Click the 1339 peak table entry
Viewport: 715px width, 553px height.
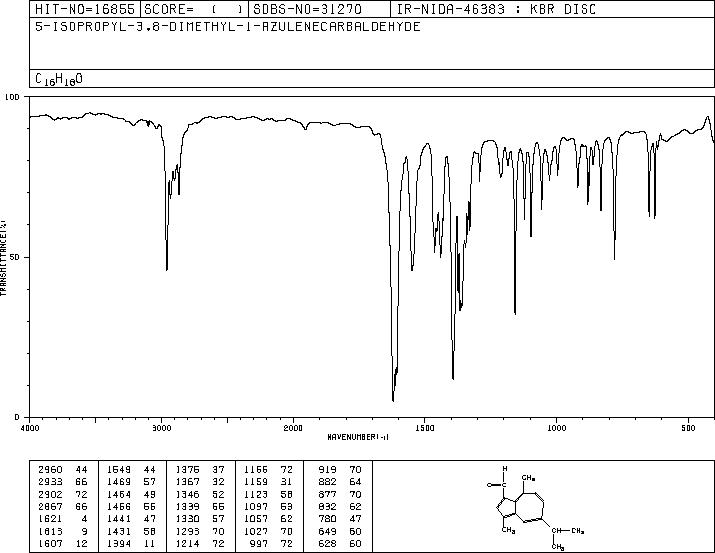tap(200, 506)
